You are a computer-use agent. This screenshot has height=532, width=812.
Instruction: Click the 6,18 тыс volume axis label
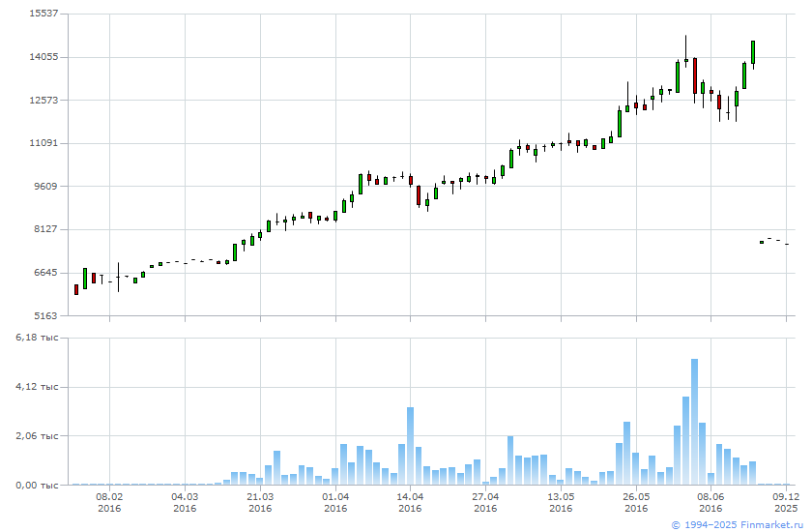[40, 337]
